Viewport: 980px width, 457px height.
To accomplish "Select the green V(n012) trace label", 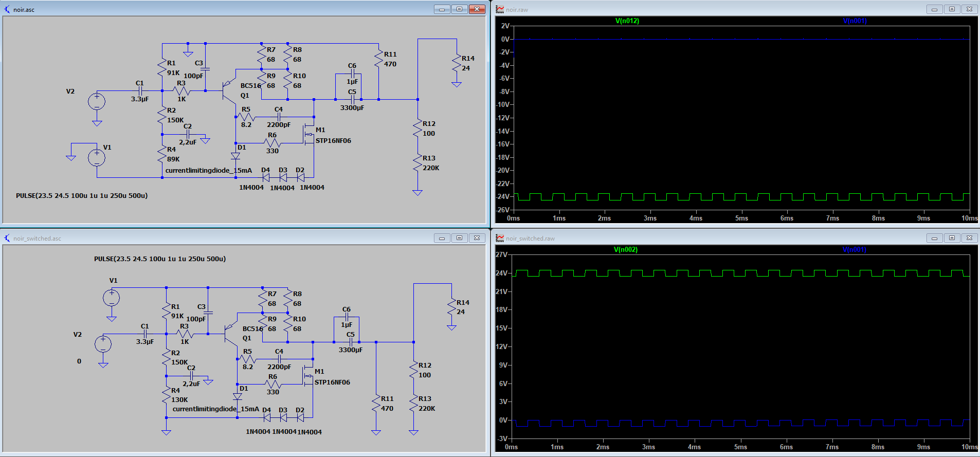I will tap(627, 21).
